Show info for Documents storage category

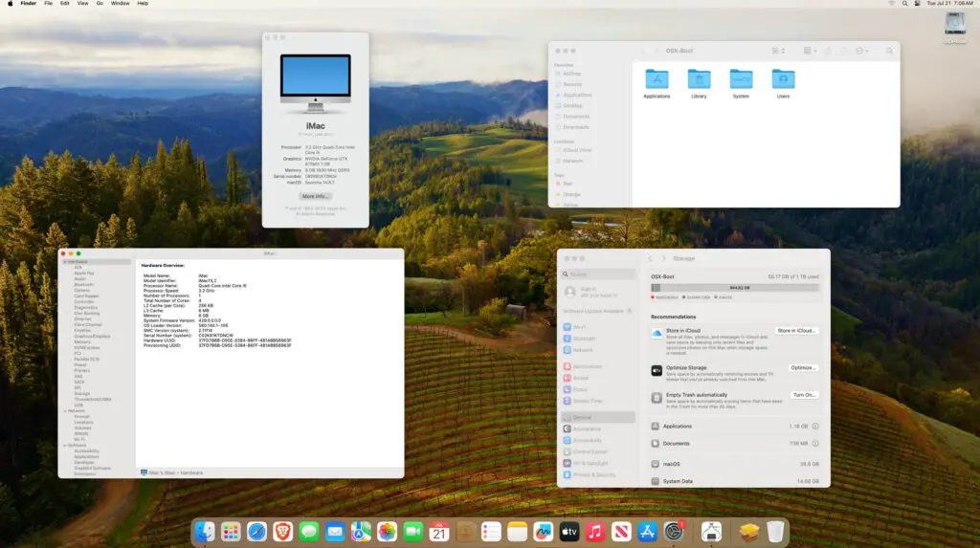click(815, 444)
